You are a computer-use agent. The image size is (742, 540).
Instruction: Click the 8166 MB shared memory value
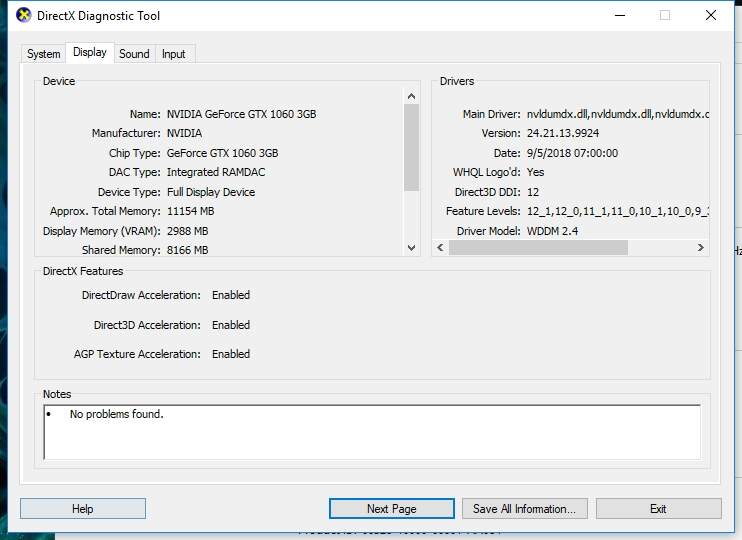tap(187, 250)
